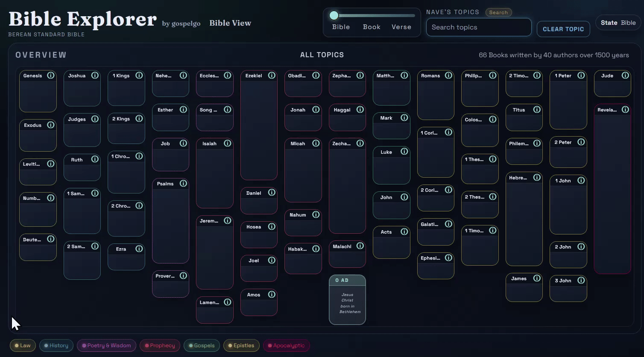Screen dimensions: 644x357
Task: Click 1 Peter's information icon
Action: (x=581, y=75)
